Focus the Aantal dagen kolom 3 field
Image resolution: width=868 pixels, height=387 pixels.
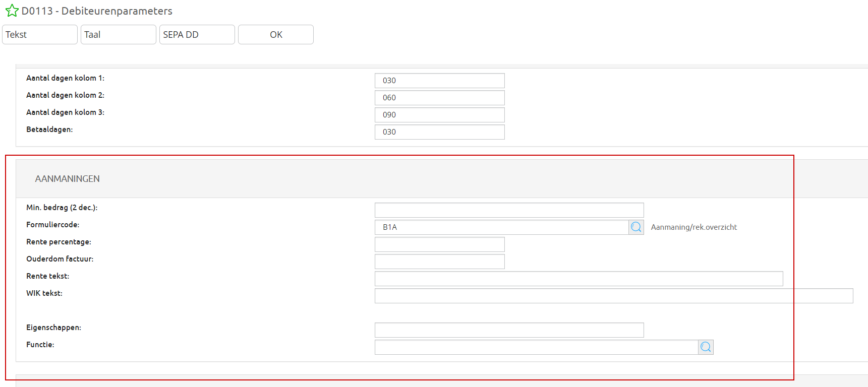440,115
